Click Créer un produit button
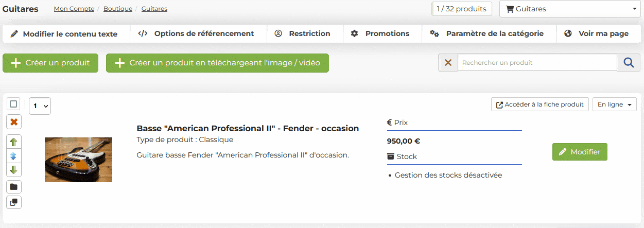 click(x=50, y=63)
